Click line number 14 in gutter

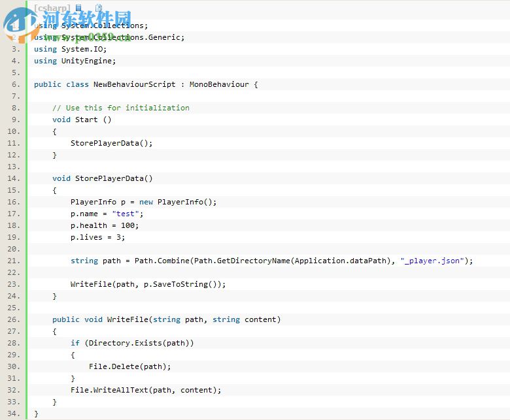[14, 178]
